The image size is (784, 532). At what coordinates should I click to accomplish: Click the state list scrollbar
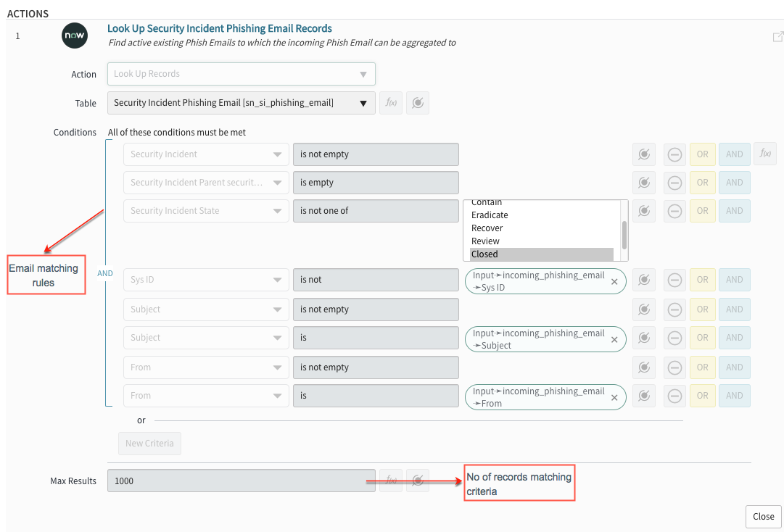point(624,236)
